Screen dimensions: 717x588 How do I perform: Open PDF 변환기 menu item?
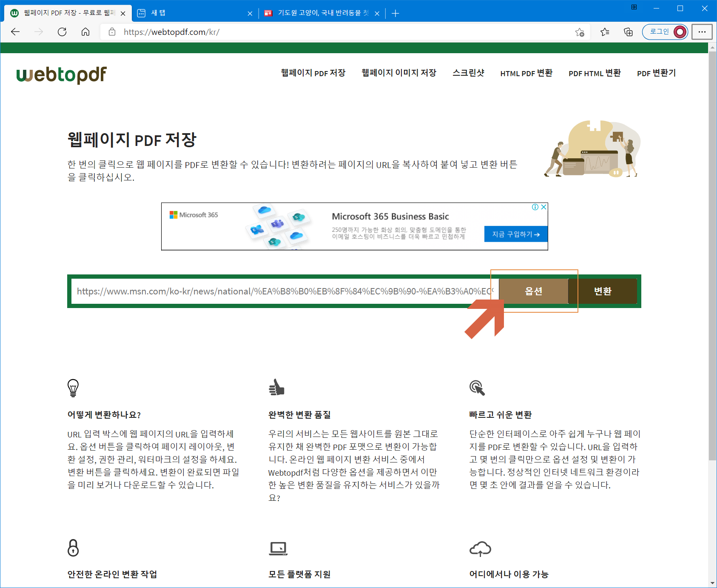(x=656, y=73)
